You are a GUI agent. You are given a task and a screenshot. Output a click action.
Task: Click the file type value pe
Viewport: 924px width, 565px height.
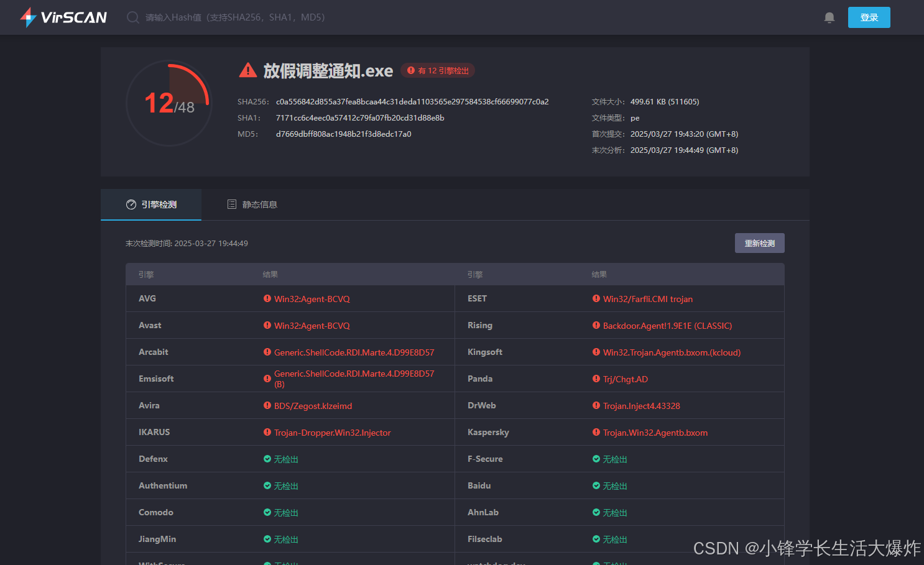635,118
